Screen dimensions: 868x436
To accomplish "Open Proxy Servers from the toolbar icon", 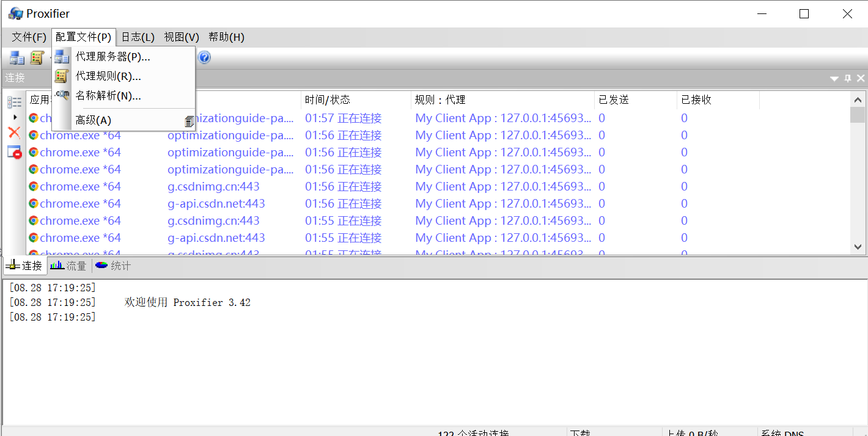I will tap(17, 57).
